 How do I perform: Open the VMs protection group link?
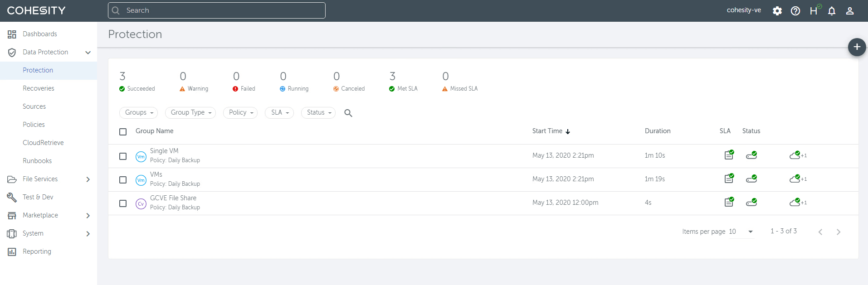156,174
